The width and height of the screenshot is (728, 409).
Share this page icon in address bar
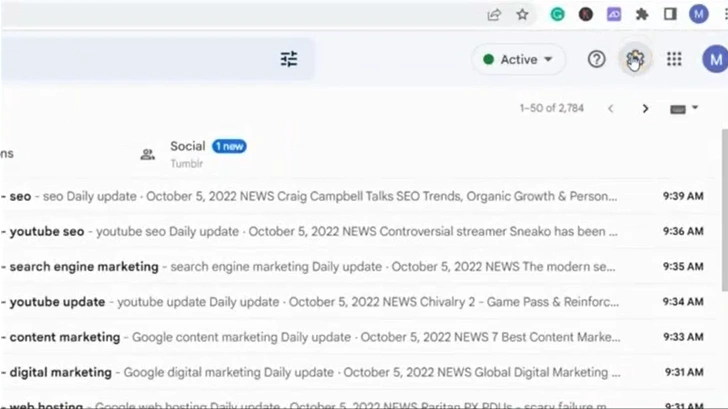coord(494,14)
